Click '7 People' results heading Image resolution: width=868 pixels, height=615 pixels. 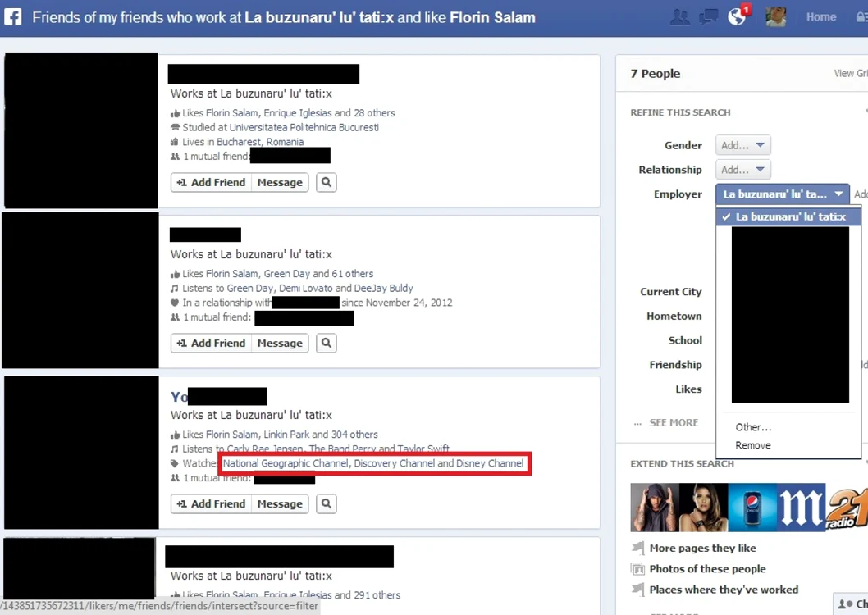click(x=655, y=74)
